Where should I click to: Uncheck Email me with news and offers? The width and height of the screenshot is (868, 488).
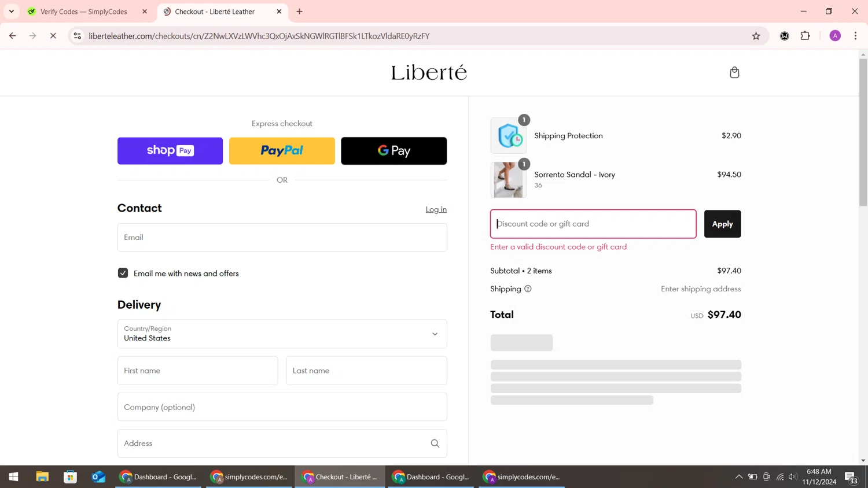pyautogui.click(x=123, y=273)
